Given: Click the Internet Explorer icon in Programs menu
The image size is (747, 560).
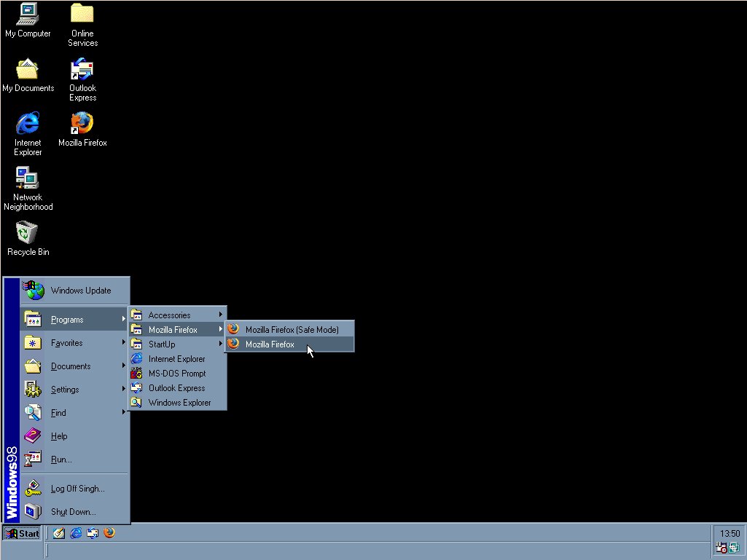Looking at the screenshot, I should 136,358.
